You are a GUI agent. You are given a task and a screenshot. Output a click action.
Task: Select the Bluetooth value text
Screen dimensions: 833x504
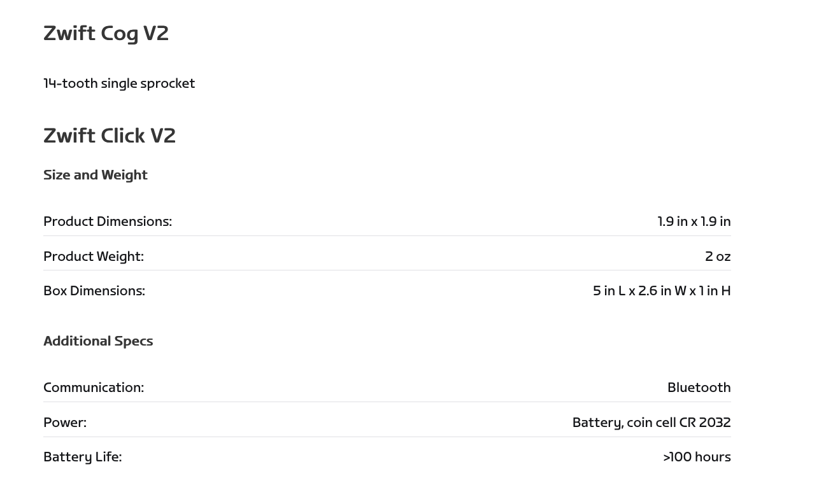point(699,388)
